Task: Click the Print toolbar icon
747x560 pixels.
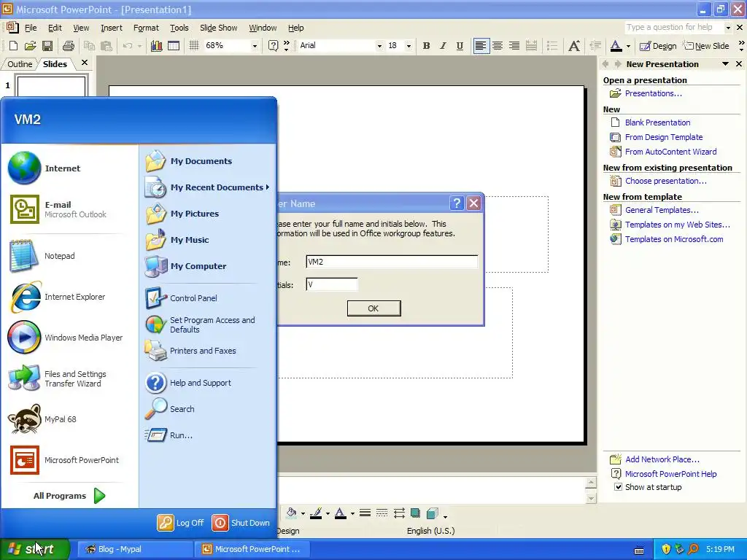Action: [x=69, y=46]
